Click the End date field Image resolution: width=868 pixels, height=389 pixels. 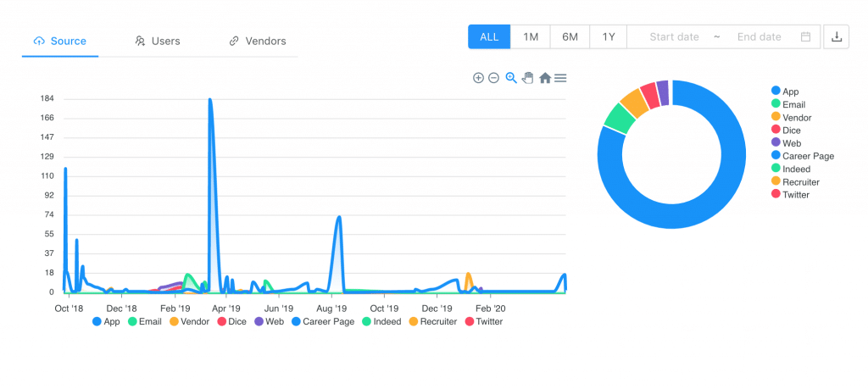[759, 37]
